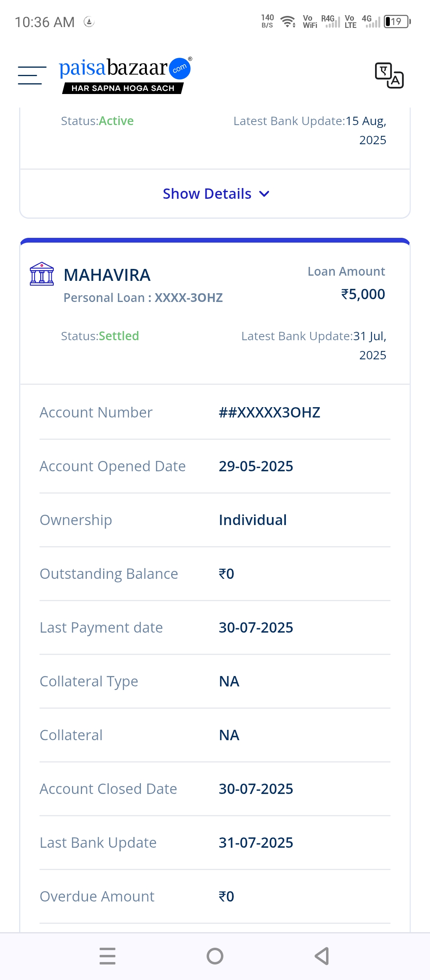
Task: Tap the Outstanding Balance ₹0 value
Action: [227, 574]
